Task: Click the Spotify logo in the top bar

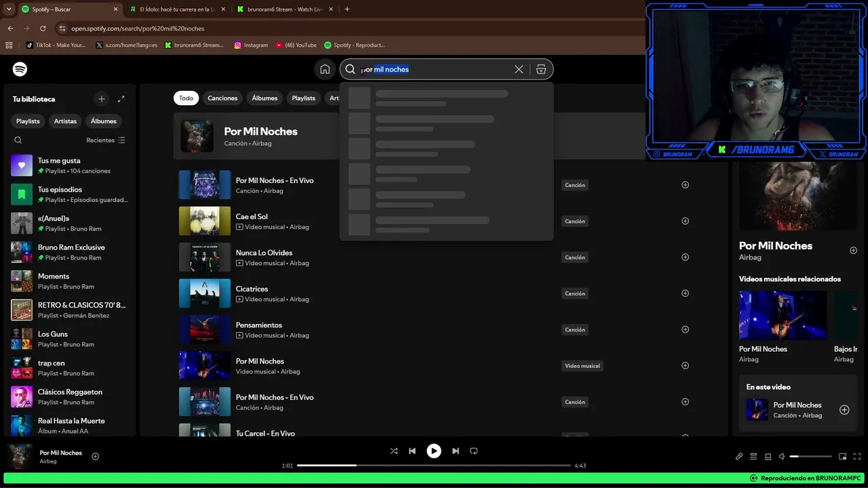Action: (20, 69)
